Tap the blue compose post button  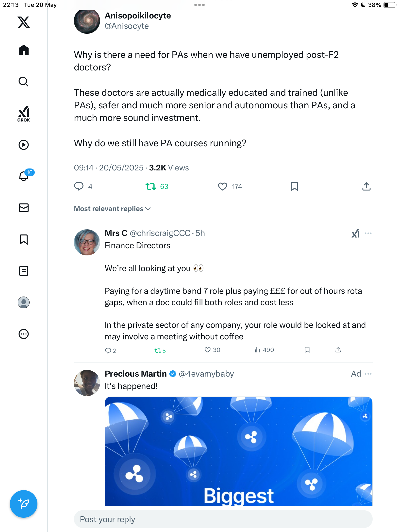[x=24, y=504]
